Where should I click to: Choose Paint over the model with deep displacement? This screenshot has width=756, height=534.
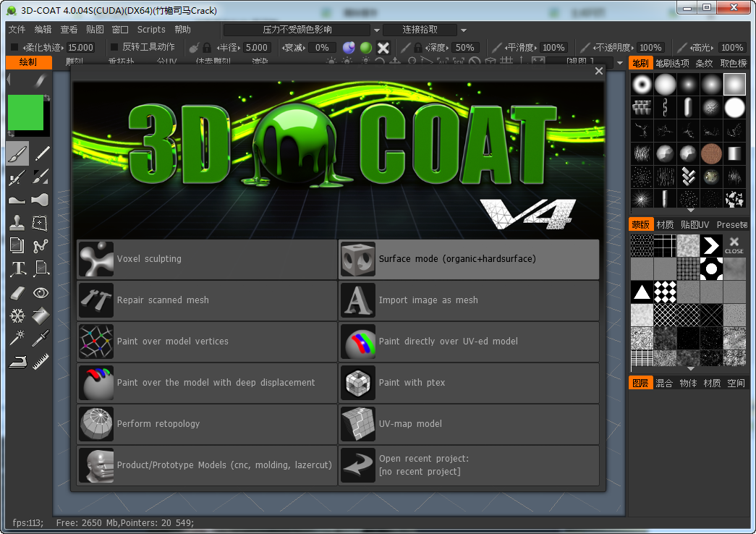(x=208, y=383)
